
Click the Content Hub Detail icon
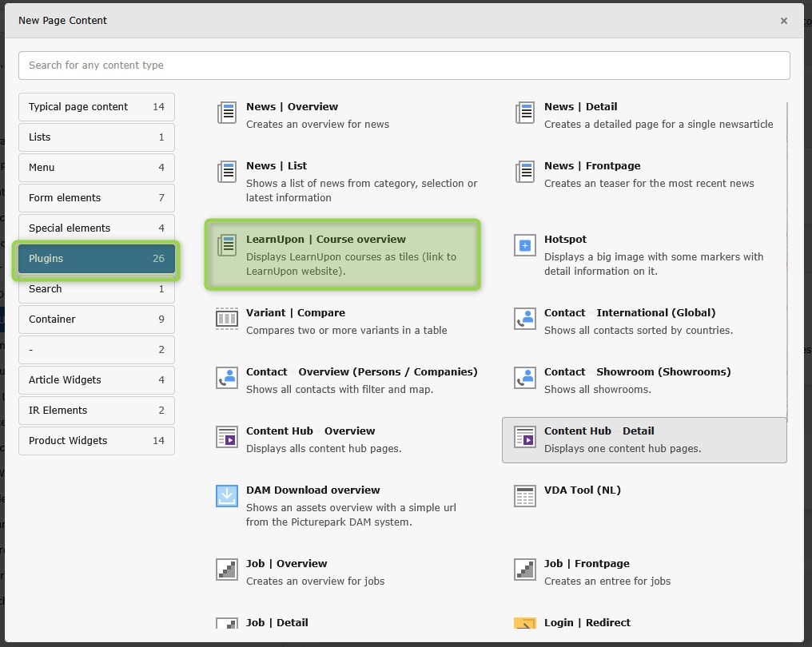click(524, 437)
